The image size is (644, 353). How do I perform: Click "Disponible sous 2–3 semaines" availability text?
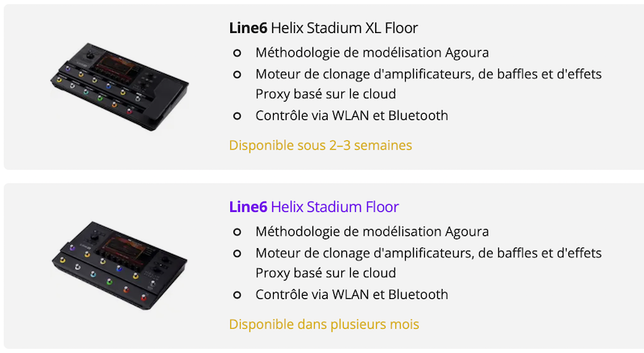(320, 145)
